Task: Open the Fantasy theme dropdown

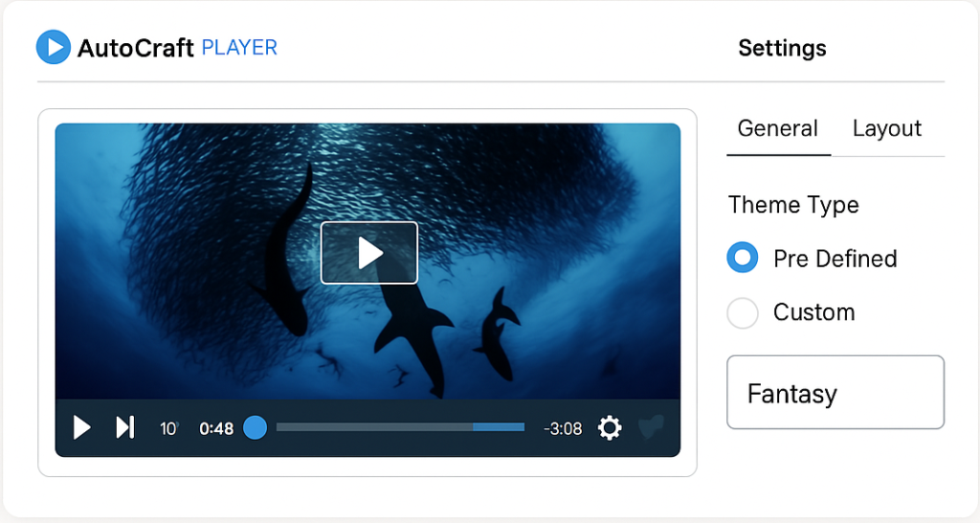Action: (835, 393)
